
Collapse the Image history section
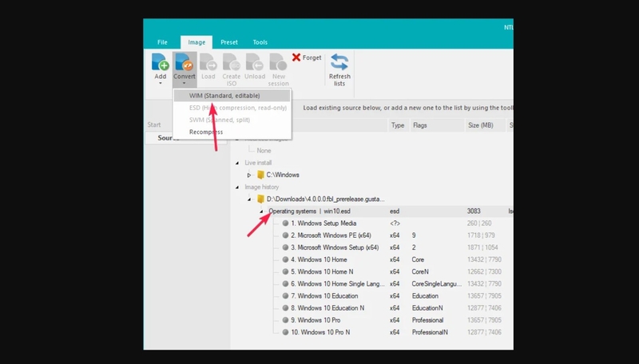(x=237, y=188)
